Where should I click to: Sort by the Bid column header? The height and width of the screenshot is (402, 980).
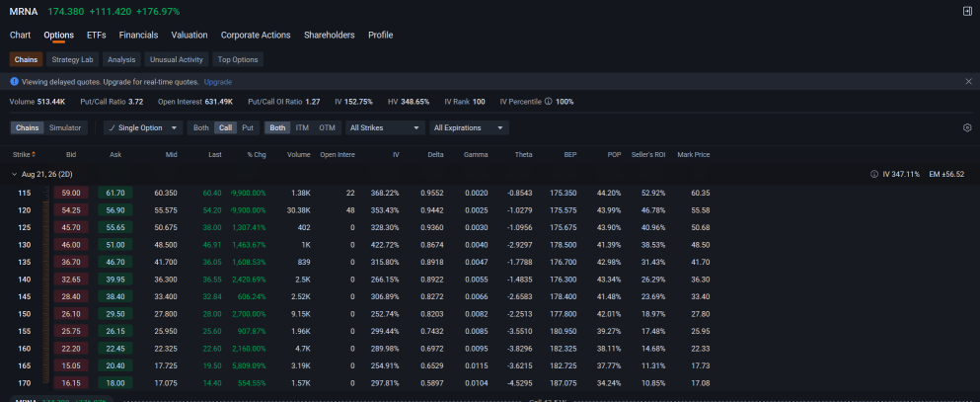tap(71, 154)
